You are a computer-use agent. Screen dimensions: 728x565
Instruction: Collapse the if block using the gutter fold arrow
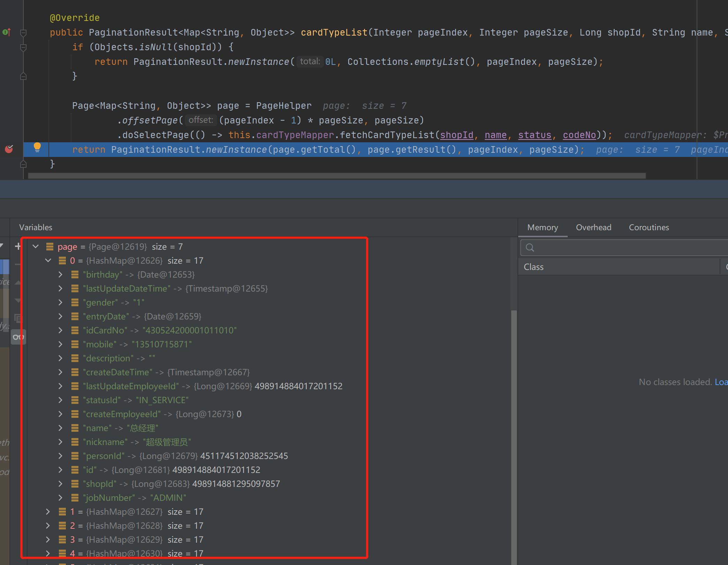tap(23, 47)
